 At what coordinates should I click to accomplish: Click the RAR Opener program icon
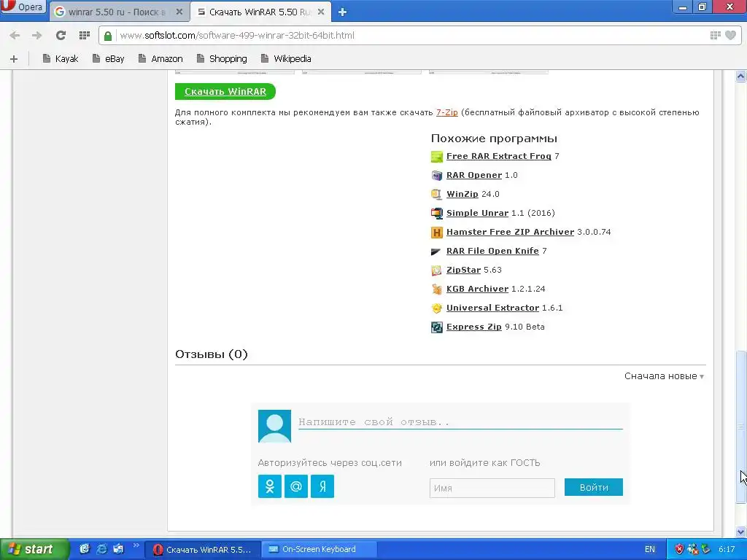click(x=437, y=175)
